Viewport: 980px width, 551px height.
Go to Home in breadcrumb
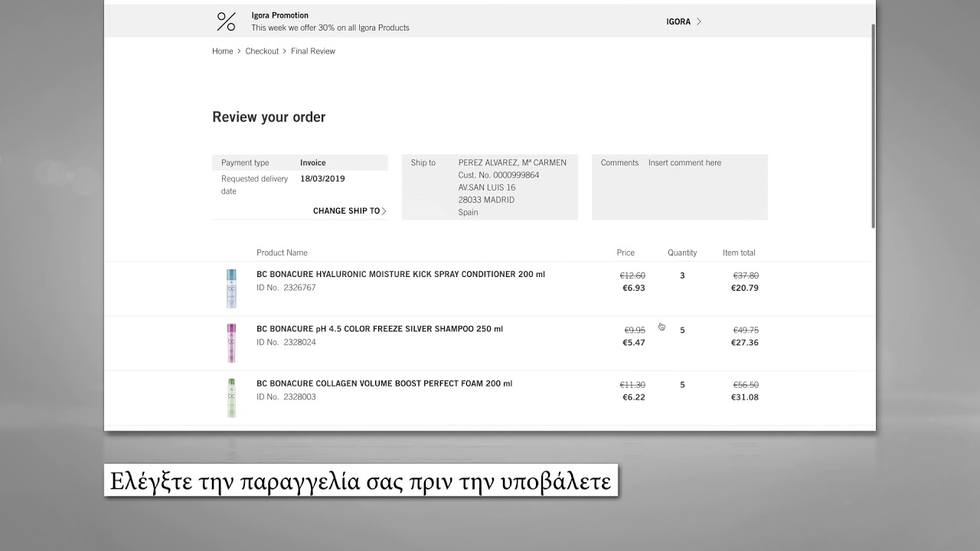(x=222, y=51)
